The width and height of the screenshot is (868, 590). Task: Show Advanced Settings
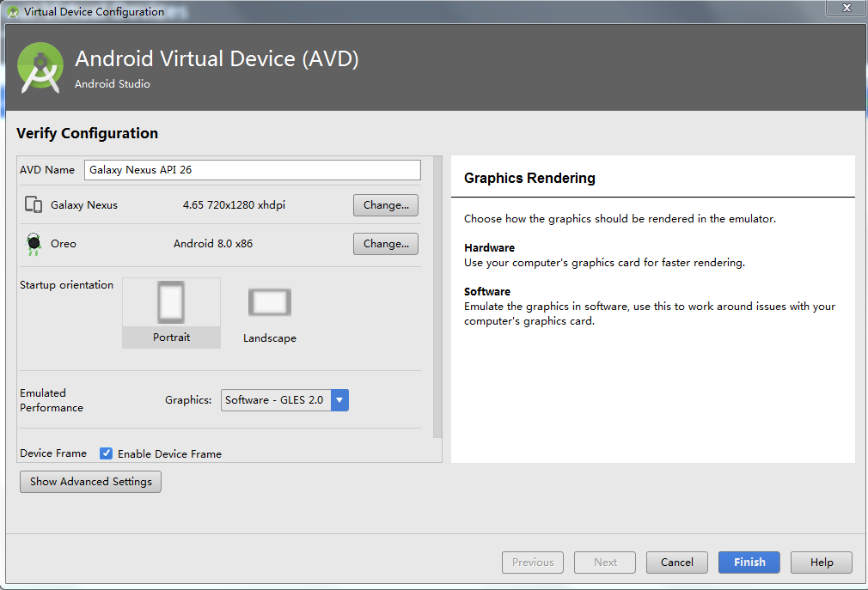[x=91, y=482]
